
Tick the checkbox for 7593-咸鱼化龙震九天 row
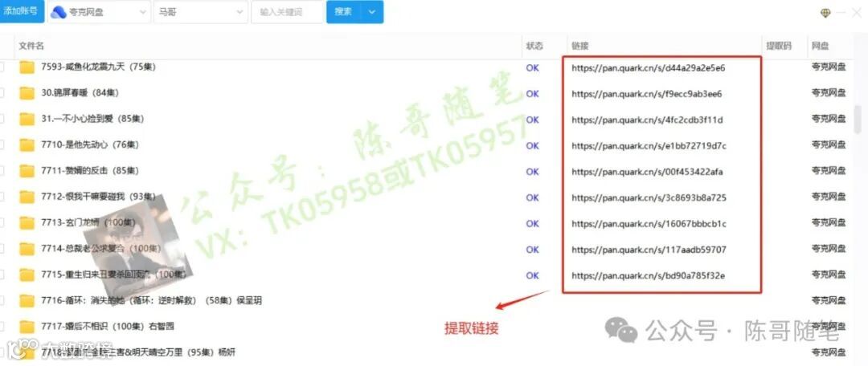[x=2, y=67]
